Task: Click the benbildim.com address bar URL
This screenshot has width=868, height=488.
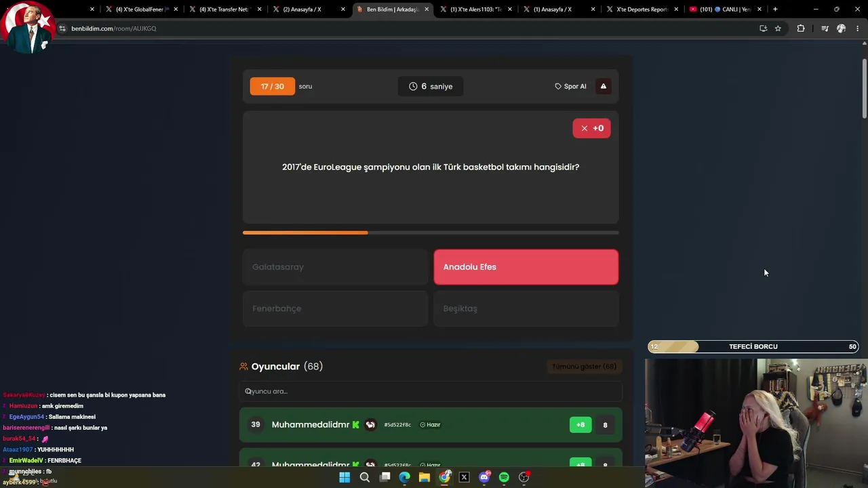Action: click(x=114, y=28)
